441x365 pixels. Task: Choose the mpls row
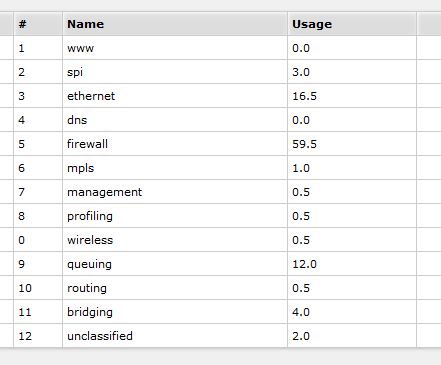click(220, 168)
